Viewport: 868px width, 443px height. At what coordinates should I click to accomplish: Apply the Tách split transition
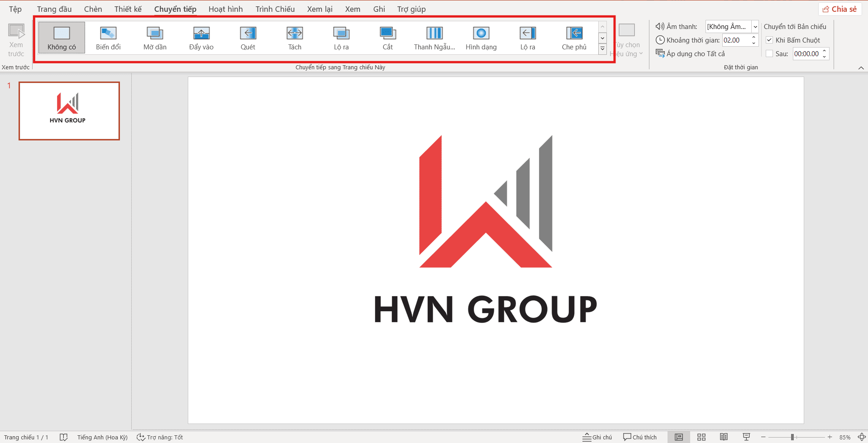click(x=295, y=38)
